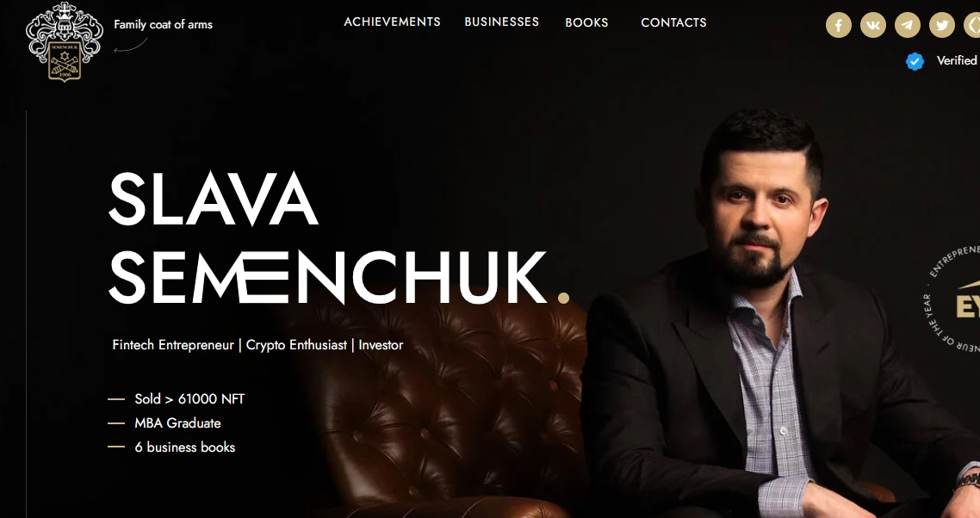Image resolution: width=980 pixels, height=518 pixels.
Task: Open the Facebook social icon
Action: [x=839, y=25]
